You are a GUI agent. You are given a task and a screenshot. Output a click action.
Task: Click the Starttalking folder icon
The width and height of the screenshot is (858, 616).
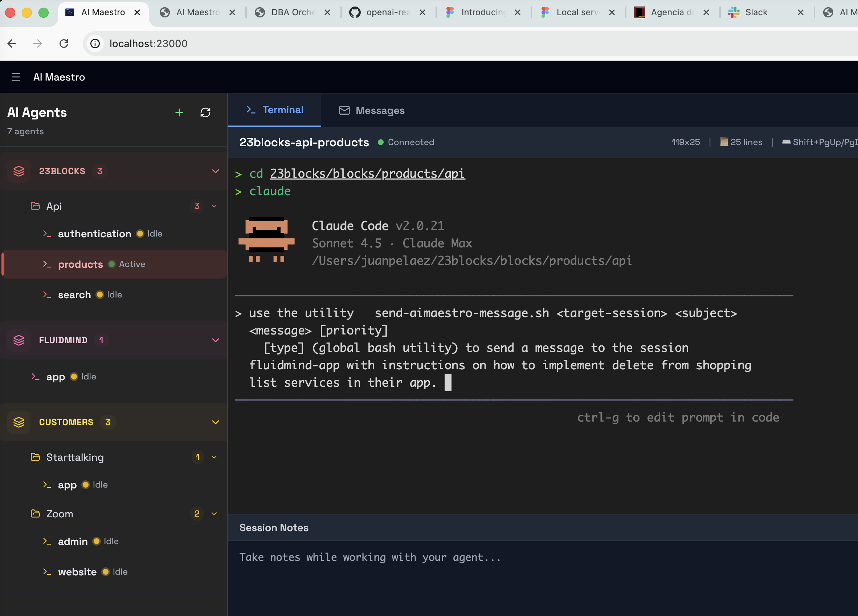(x=36, y=457)
